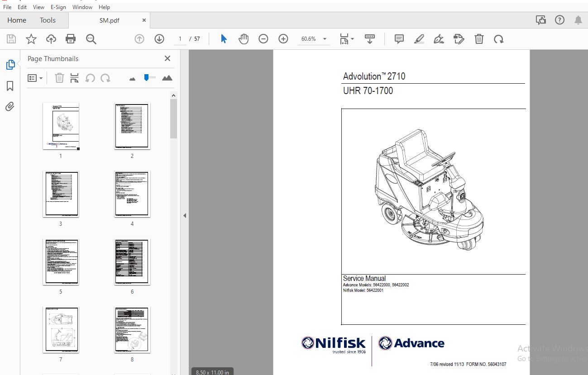Screen dimensions: 588x375
Task: Open the Find text magnifier tool
Action: tap(91, 39)
